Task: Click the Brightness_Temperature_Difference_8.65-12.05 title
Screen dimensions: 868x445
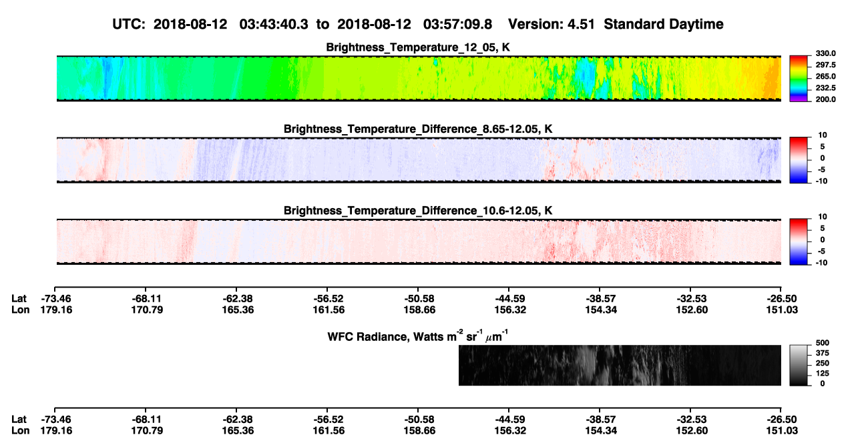Action: click(x=418, y=129)
